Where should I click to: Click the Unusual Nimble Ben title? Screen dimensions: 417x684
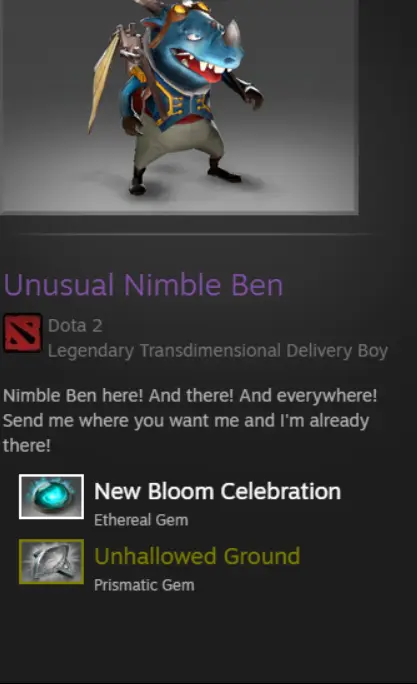(144, 285)
